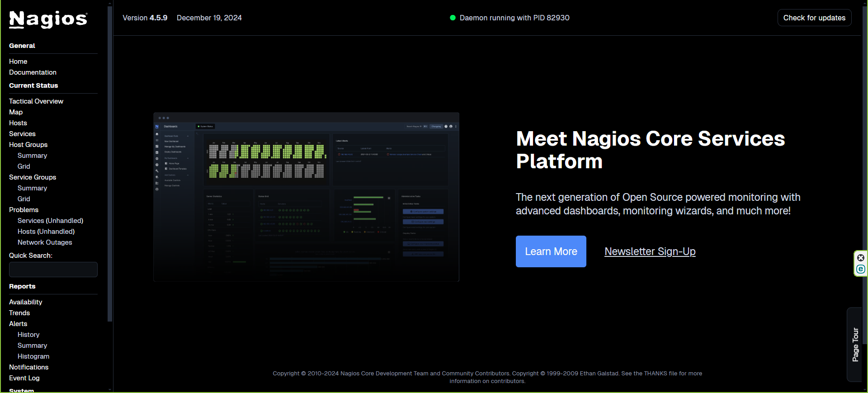Open Summary under Host Groups
Image resolution: width=868 pixels, height=393 pixels.
pos(32,156)
